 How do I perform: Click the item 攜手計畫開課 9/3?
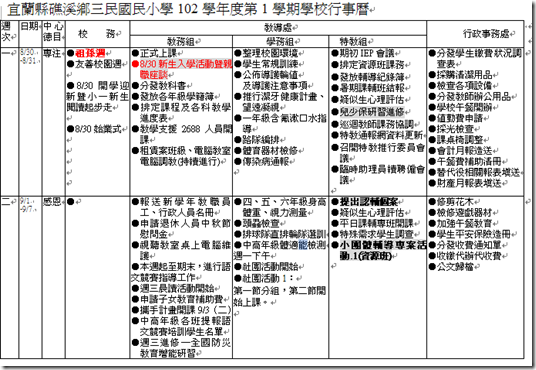tap(185, 310)
